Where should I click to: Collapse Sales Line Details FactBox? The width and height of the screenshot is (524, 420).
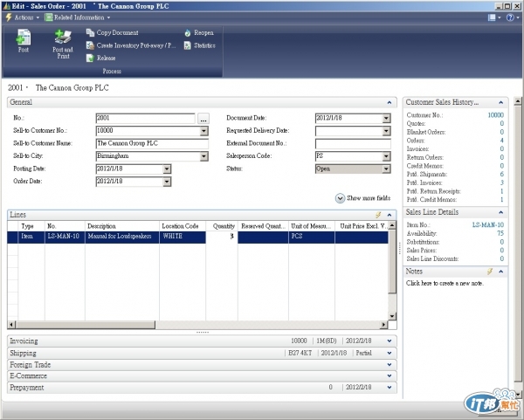501,212
